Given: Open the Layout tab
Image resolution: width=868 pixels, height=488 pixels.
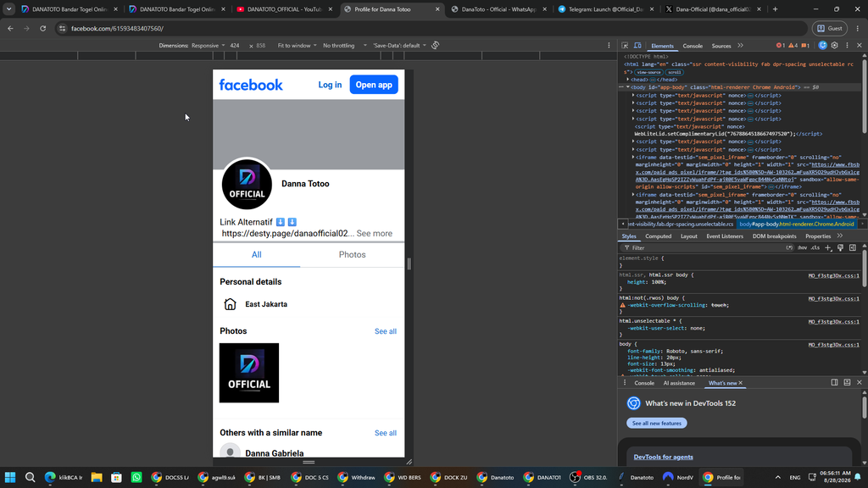Looking at the screenshot, I should click(688, 236).
